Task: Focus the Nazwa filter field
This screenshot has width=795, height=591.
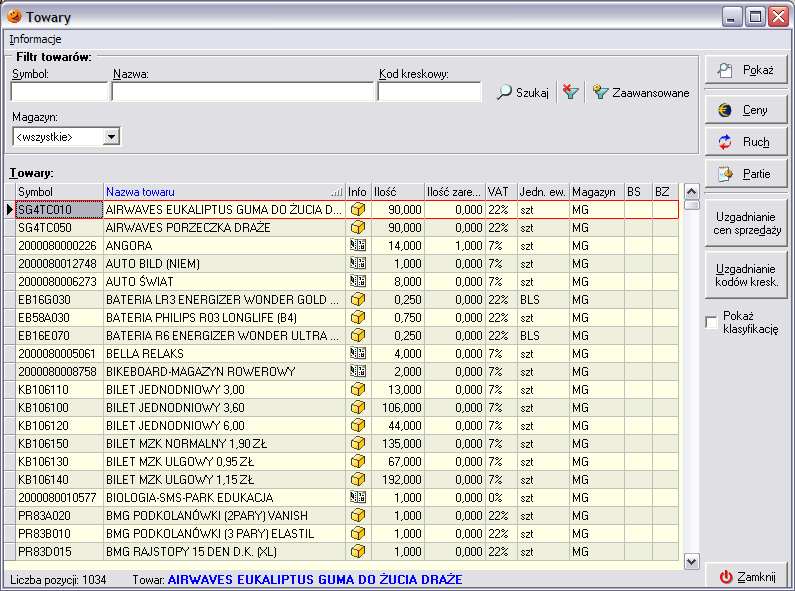Action: pyautogui.click(x=243, y=92)
